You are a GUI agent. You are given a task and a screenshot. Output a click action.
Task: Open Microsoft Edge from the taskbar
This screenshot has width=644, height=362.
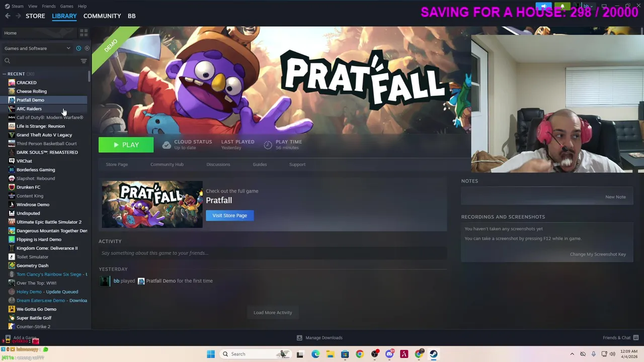coord(315,354)
